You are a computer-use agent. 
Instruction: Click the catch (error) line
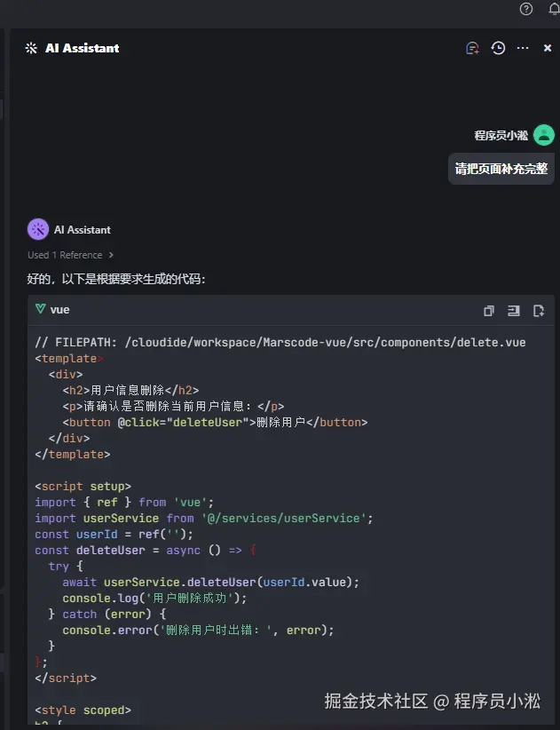[107, 614]
